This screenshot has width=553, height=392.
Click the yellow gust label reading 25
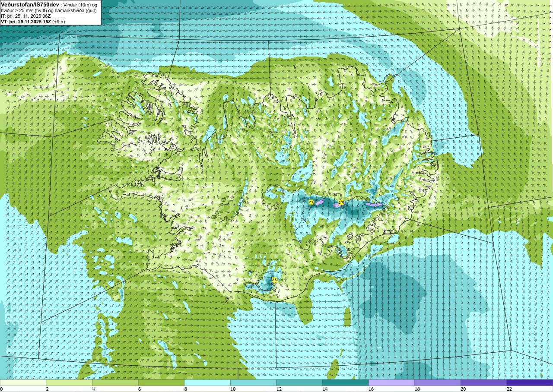pyautogui.click(x=274, y=280)
